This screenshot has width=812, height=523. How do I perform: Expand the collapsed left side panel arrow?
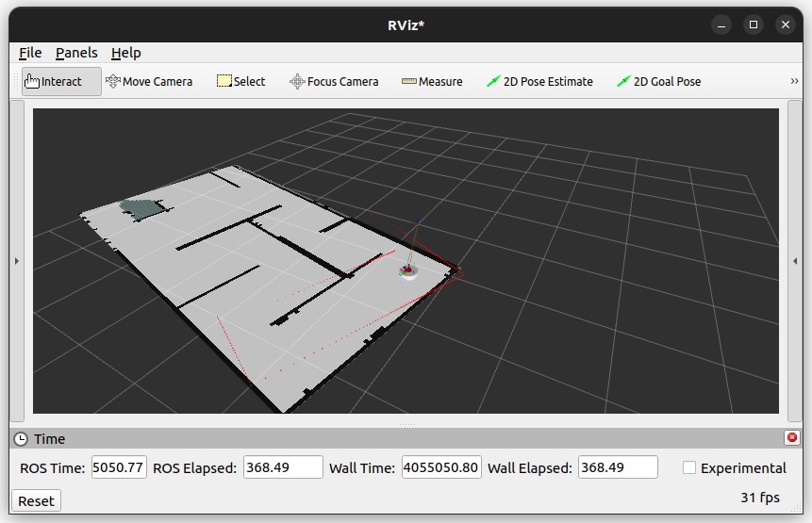point(17,261)
